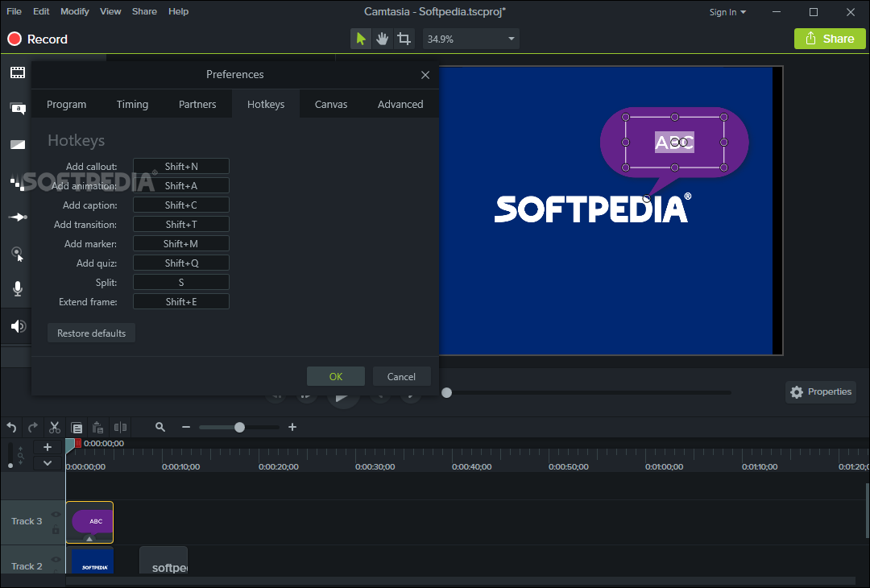Zoom out the timeline with minus
Viewport: 870px width, 588px height.
(186, 427)
